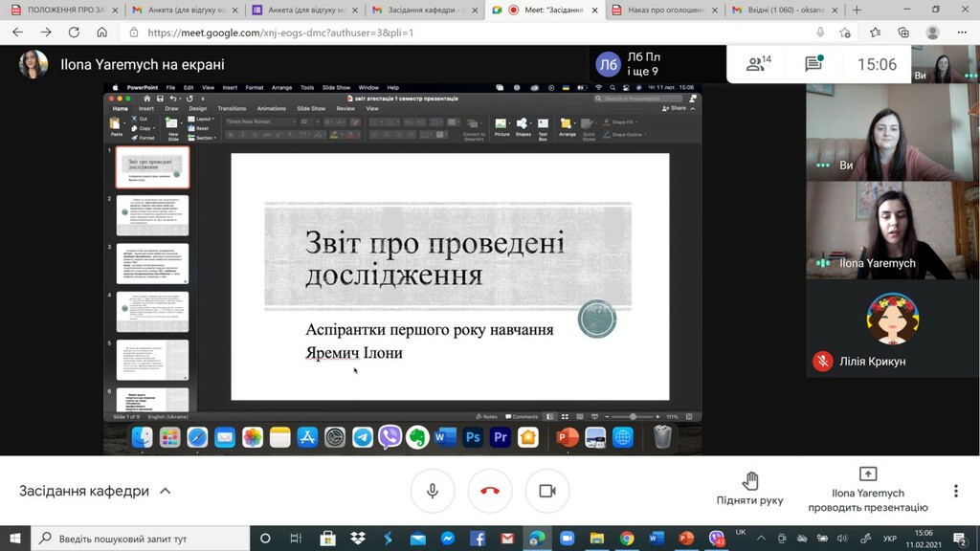
Task: Click Ilona Yaremych проводить презентацію button
Action: tap(867, 489)
